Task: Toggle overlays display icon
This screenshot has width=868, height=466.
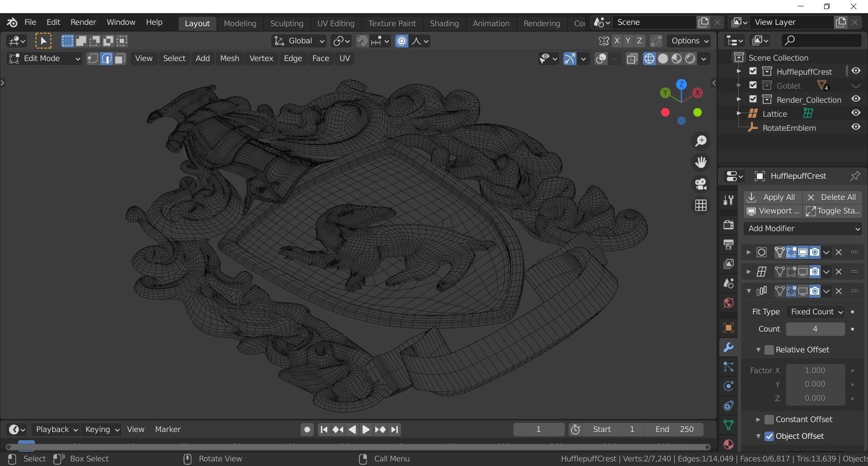Action: click(x=601, y=59)
